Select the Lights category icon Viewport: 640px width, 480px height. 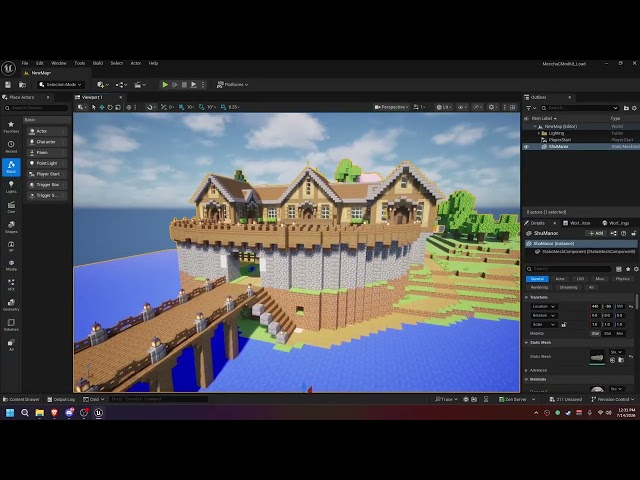[11, 187]
